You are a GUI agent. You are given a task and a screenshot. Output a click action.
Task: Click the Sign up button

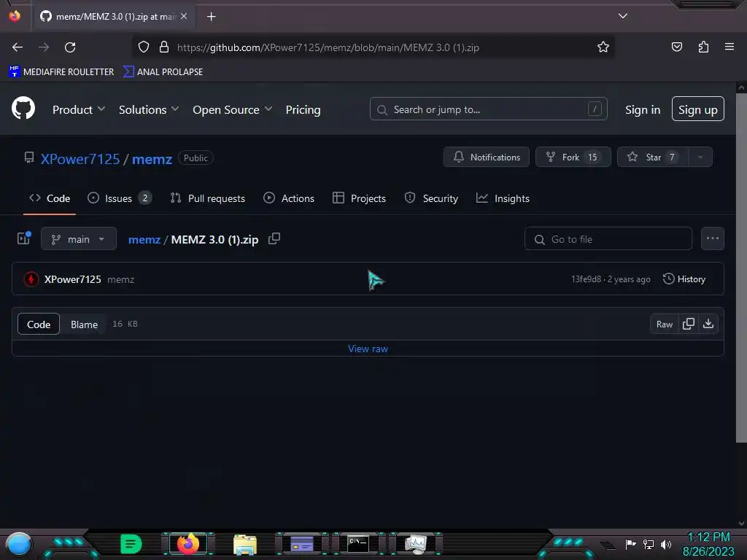(697, 109)
